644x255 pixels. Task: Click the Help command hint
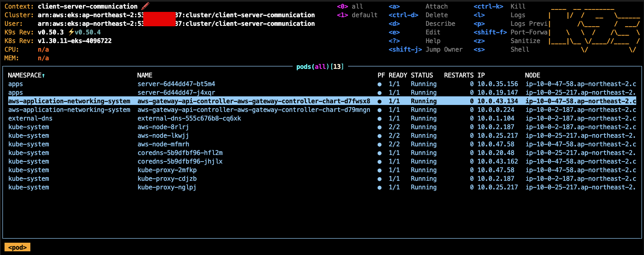pyautogui.click(x=433, y=41)
